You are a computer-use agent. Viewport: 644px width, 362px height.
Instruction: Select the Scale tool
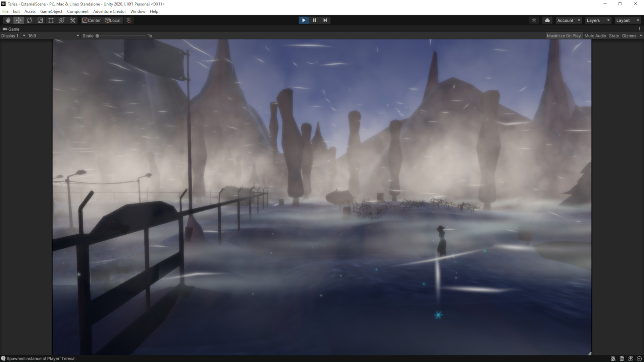40,20
